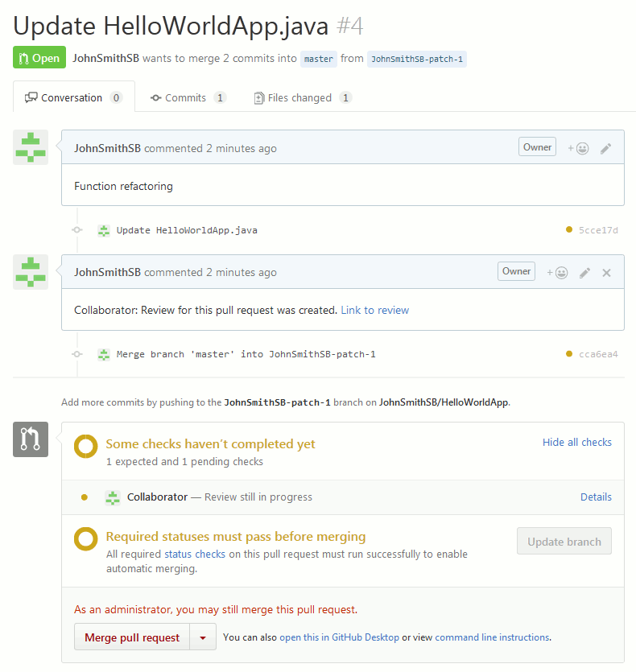Open the Files changed tab

coord(299,97)
